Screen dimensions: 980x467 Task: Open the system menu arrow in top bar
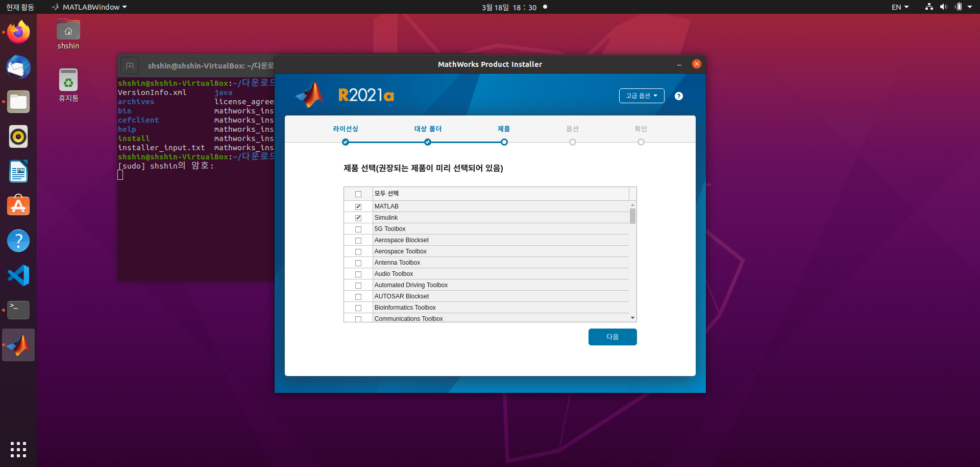pyautogui.click(x=970, y=7)
